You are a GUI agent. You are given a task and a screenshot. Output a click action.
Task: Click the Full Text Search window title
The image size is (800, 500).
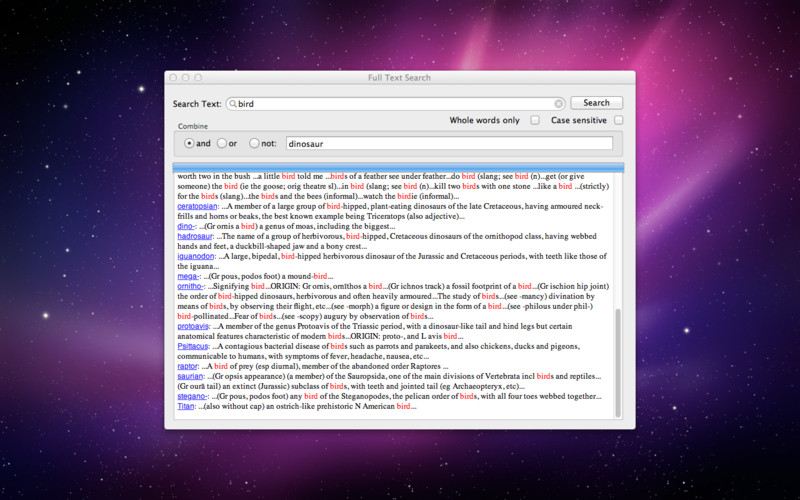coord(399,78)
